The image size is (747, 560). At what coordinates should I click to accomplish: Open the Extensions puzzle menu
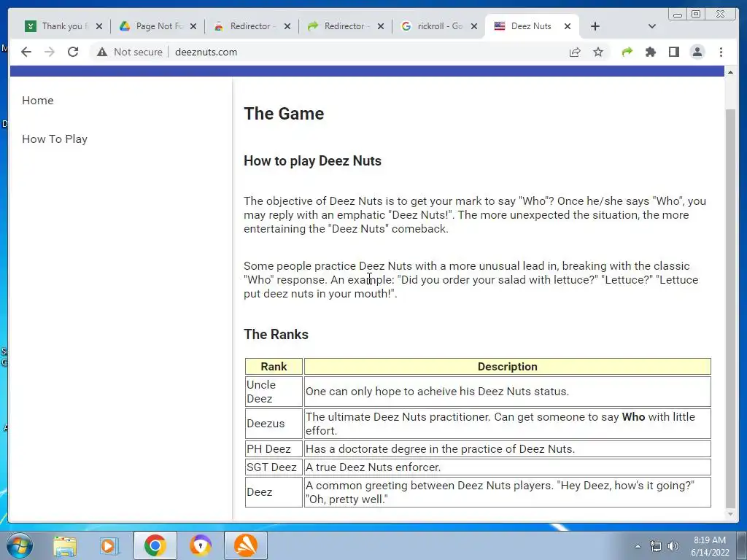click(x=650, y=52)
